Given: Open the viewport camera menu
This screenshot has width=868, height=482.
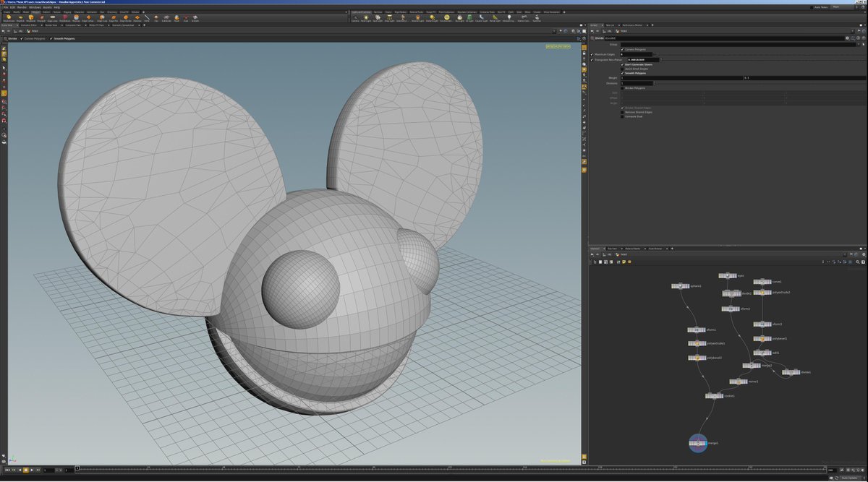Looking at the screenshot, I should 565,46.
